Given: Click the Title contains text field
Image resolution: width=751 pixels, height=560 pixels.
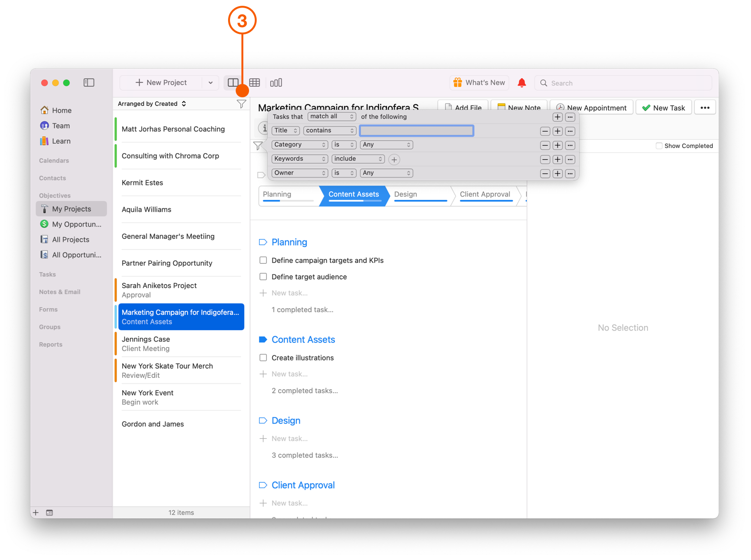Looking at the screenshot, I should tap(417, 131).
